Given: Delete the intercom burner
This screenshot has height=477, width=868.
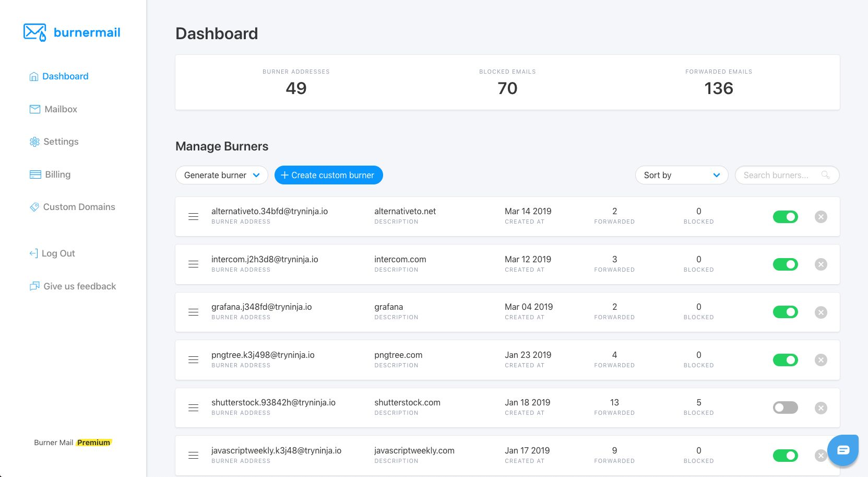Looking at the screenshot, I should [821, 264].
